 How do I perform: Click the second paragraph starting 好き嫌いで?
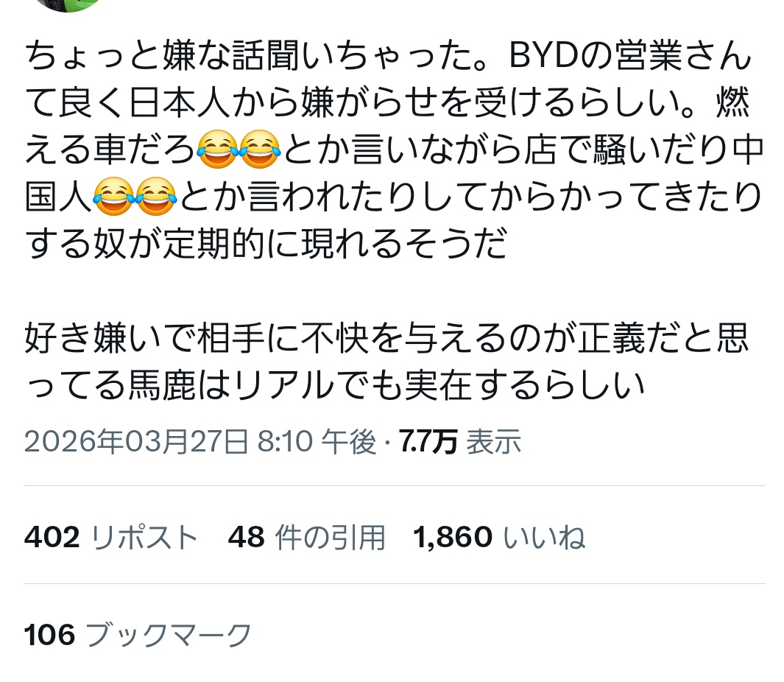pyautogui.click(x=386, y=362)
